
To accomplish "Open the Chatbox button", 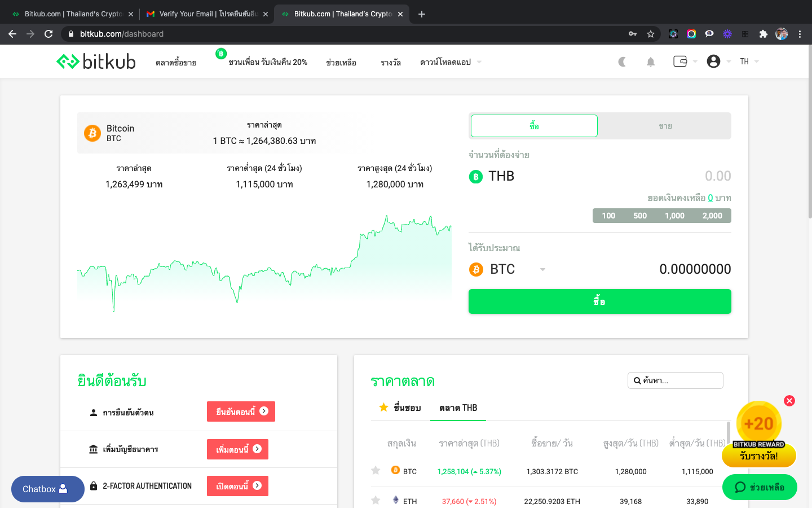I will (48, 489).
